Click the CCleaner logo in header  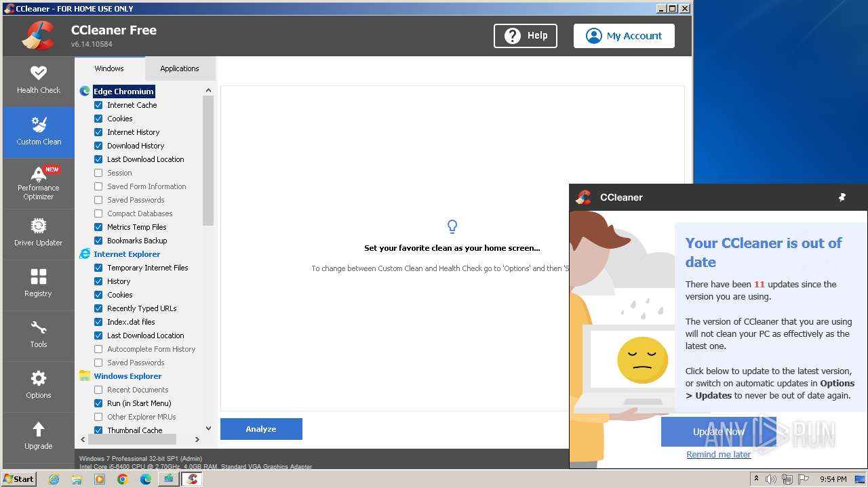39,36
